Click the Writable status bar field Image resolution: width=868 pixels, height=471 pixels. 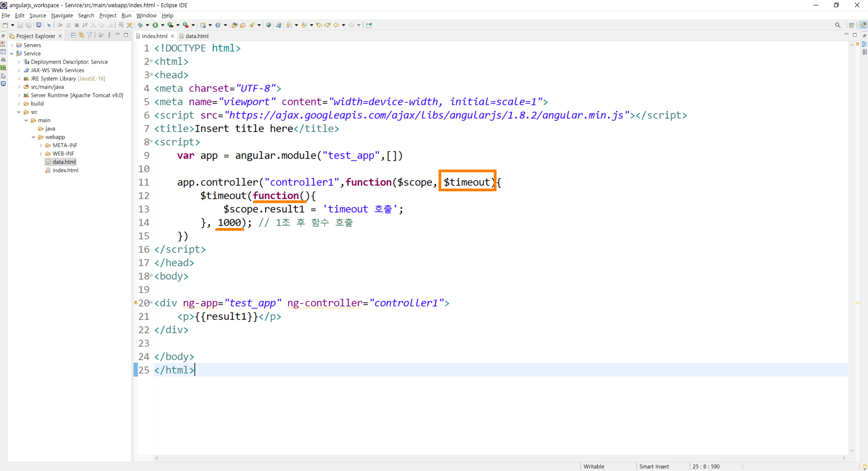tap(594, 466)
